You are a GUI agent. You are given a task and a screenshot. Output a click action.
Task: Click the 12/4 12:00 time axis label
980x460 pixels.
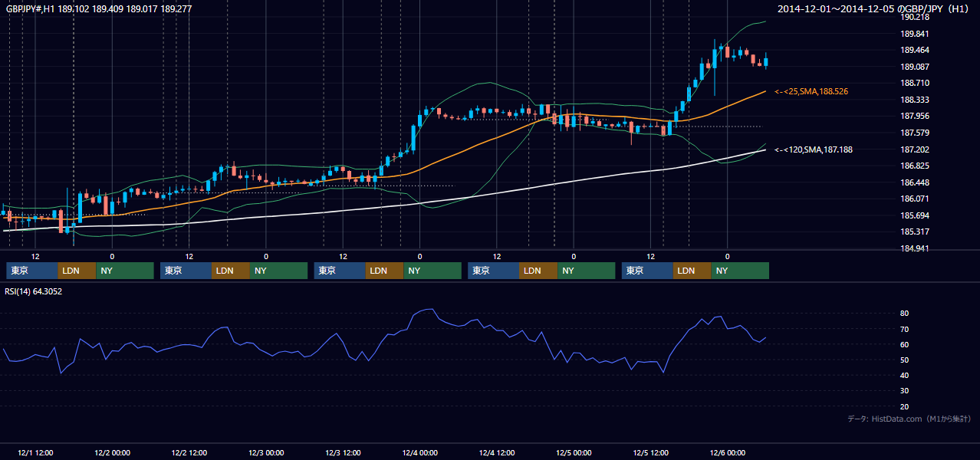pyautogui.click(x=496, y=453)
